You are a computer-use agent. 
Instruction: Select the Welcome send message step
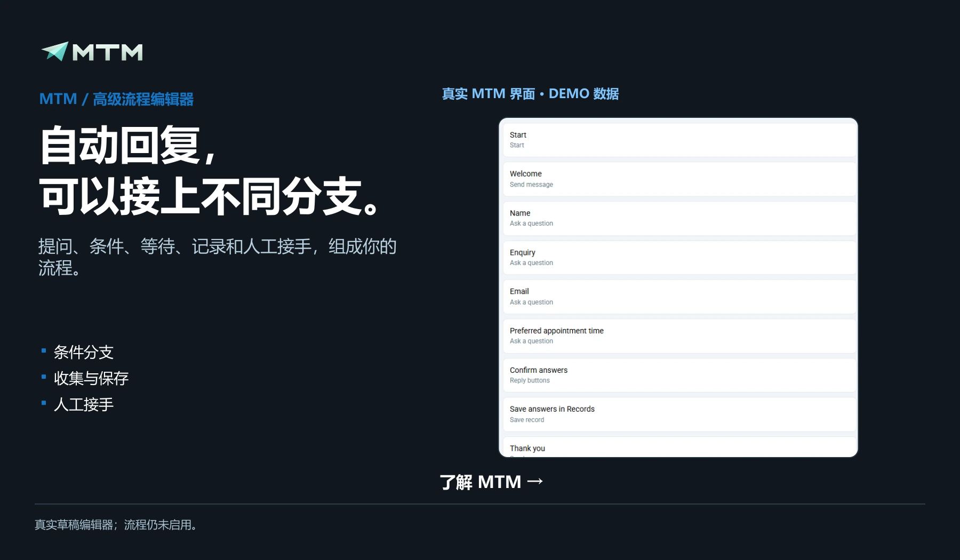click(679, 179)
